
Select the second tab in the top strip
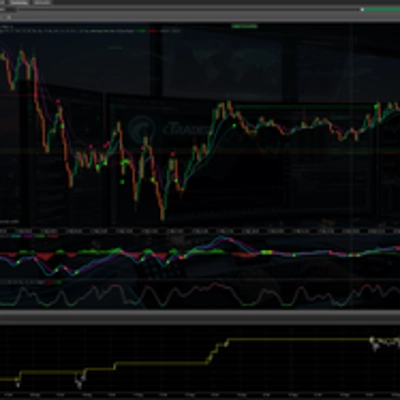(42, 2)
